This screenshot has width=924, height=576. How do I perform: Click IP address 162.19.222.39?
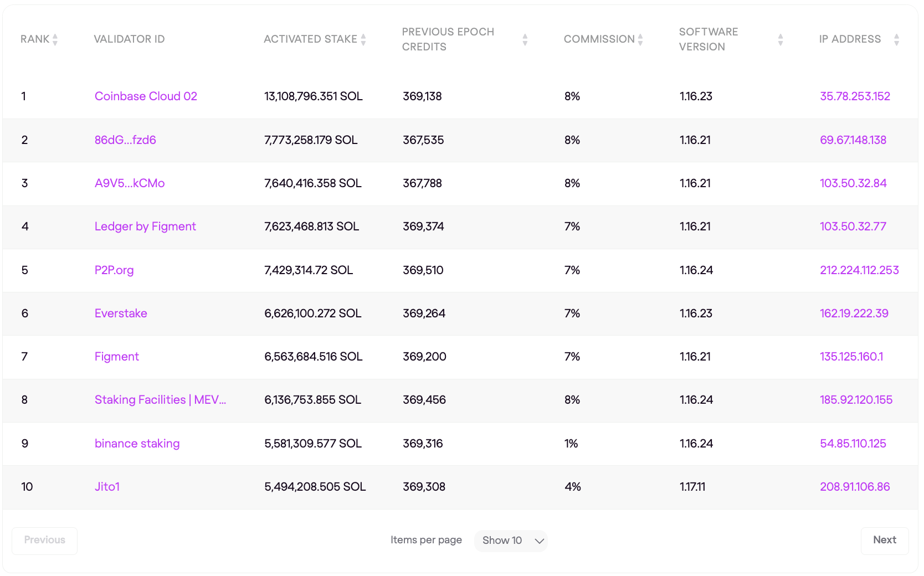pyautogui.click(x=854, y=313)
